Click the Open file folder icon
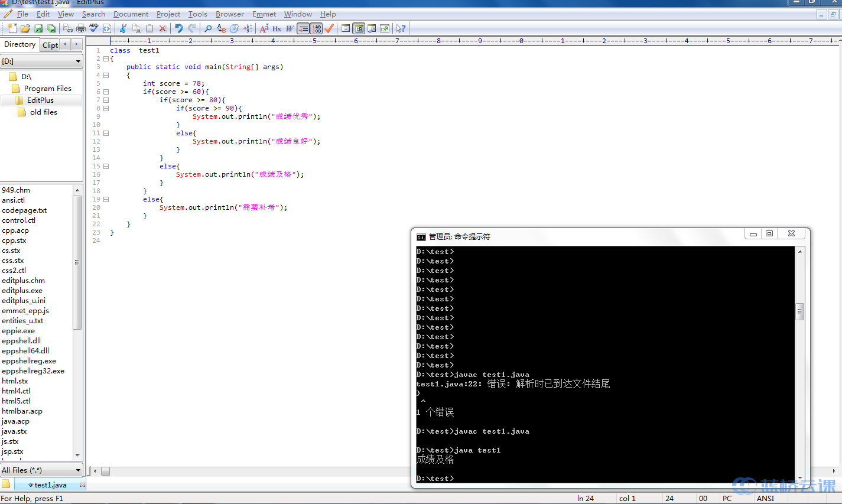 click(25, 28)
